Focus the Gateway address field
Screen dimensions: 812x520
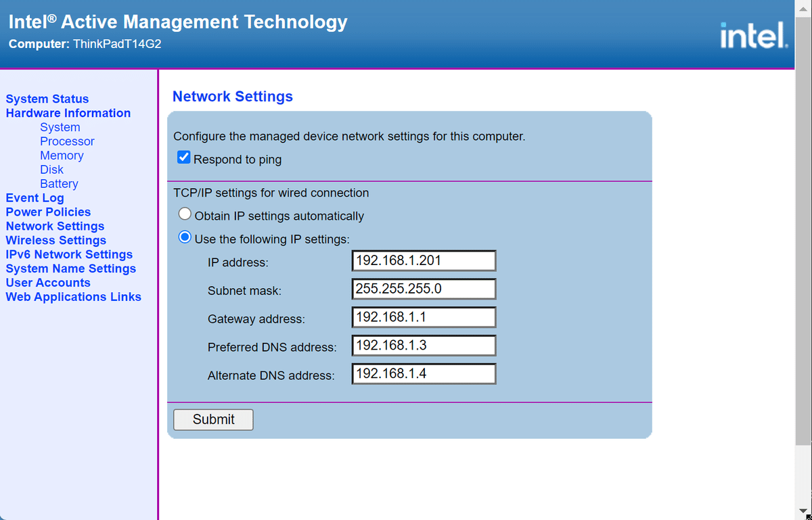(x=424, y=317)
